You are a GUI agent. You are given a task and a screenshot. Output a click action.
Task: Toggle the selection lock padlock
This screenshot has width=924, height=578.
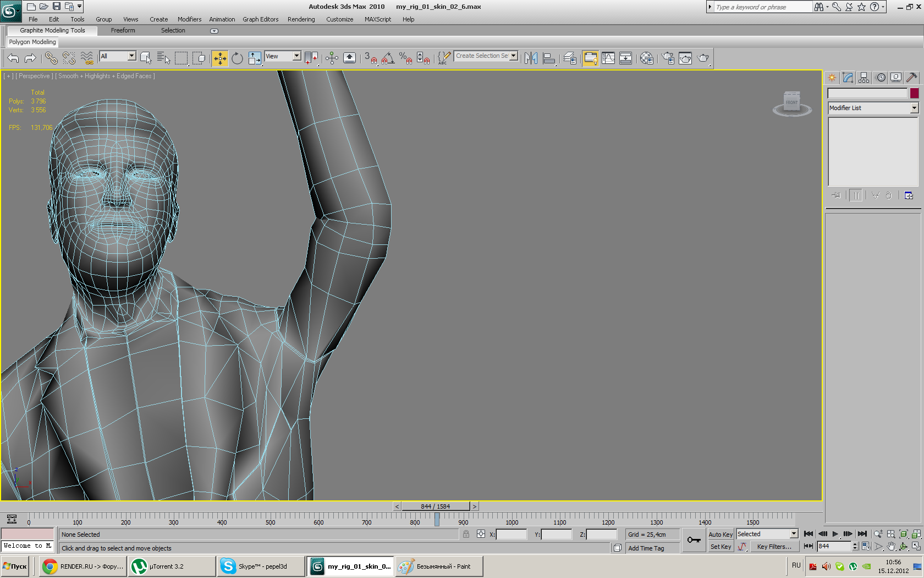466,534
